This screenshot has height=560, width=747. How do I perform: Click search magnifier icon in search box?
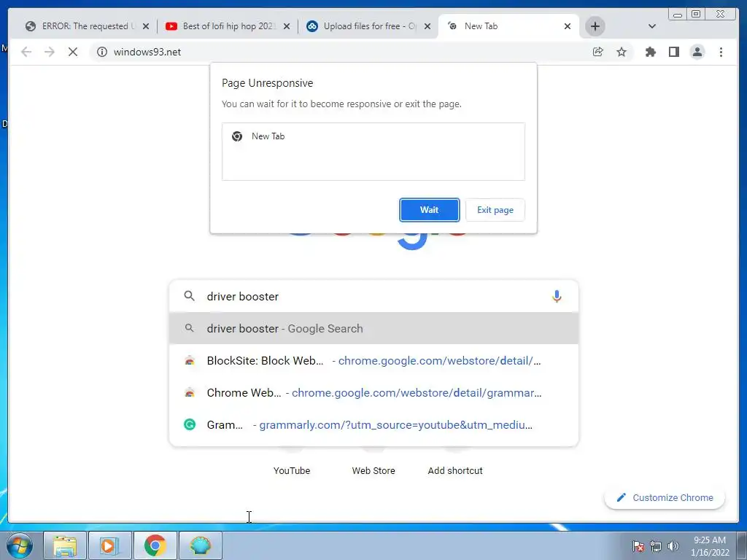pos(189,296)
